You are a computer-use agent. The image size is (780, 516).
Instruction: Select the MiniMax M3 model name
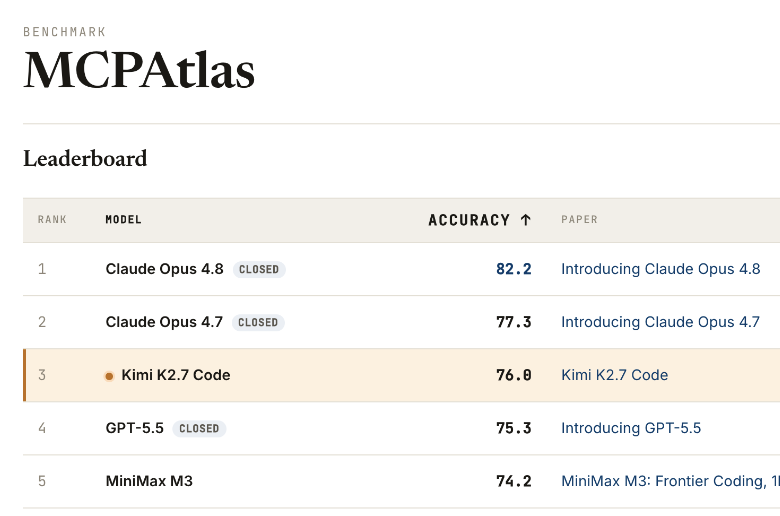point(149,481)
